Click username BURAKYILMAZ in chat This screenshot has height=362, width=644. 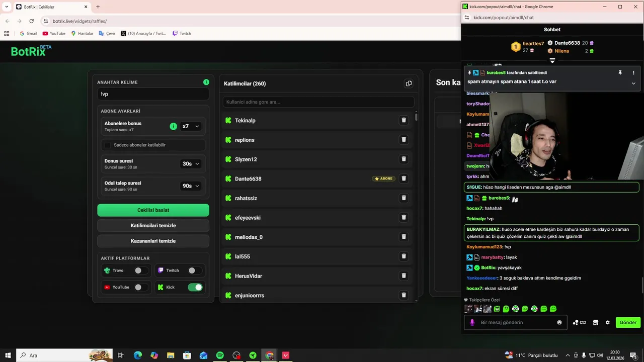483,229
